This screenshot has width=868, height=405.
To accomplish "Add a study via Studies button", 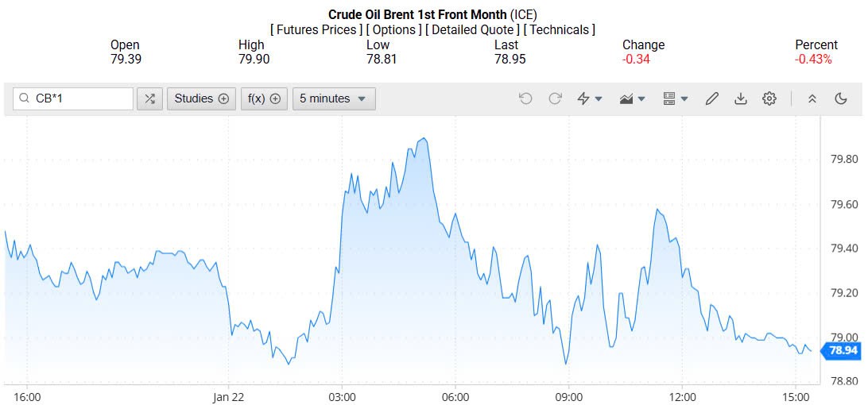I will point(201,98).
